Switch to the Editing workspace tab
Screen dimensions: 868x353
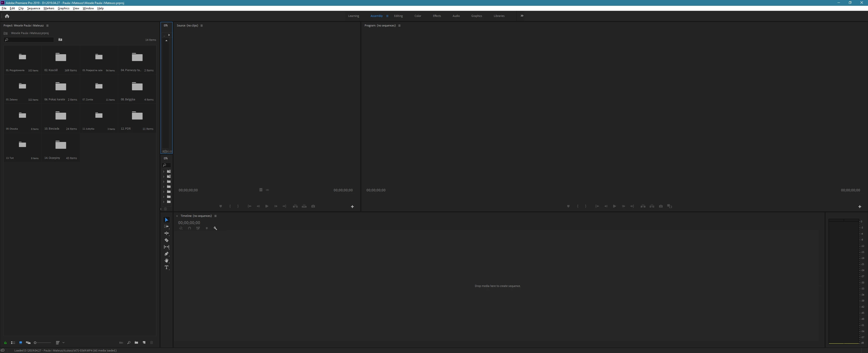[x=398, y=16]
